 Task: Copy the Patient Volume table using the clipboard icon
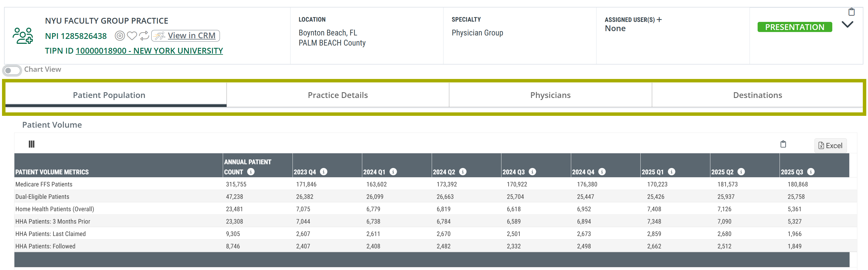[x=783, y=144]
